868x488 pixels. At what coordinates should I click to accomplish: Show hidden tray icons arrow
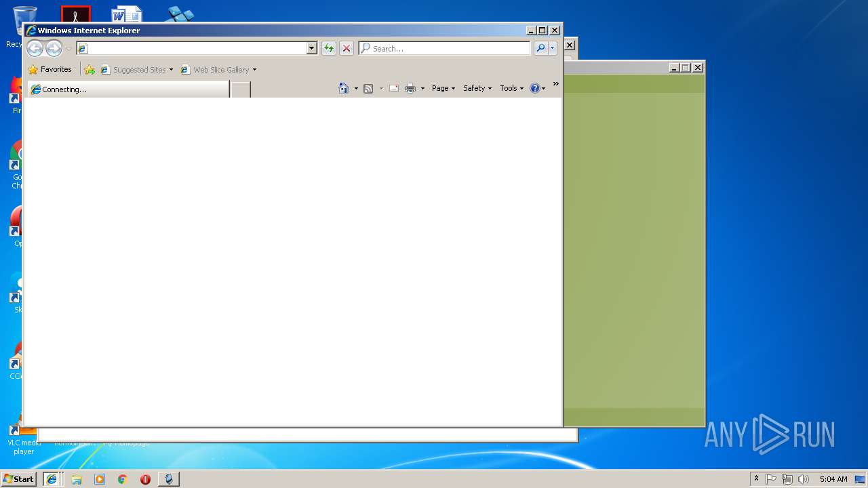point(756,479)
